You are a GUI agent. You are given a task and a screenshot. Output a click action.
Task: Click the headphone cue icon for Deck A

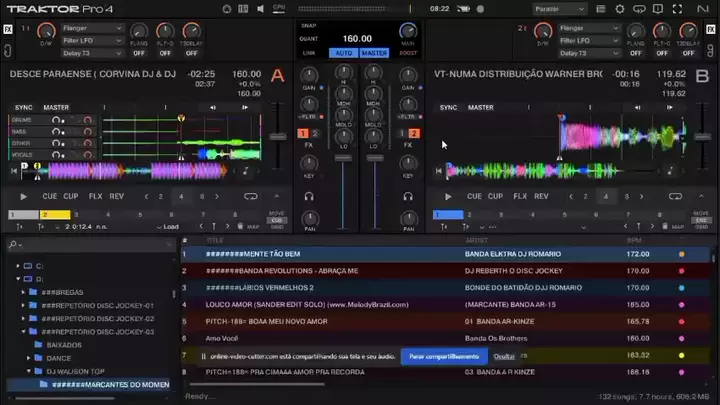[x=309, y=196]
